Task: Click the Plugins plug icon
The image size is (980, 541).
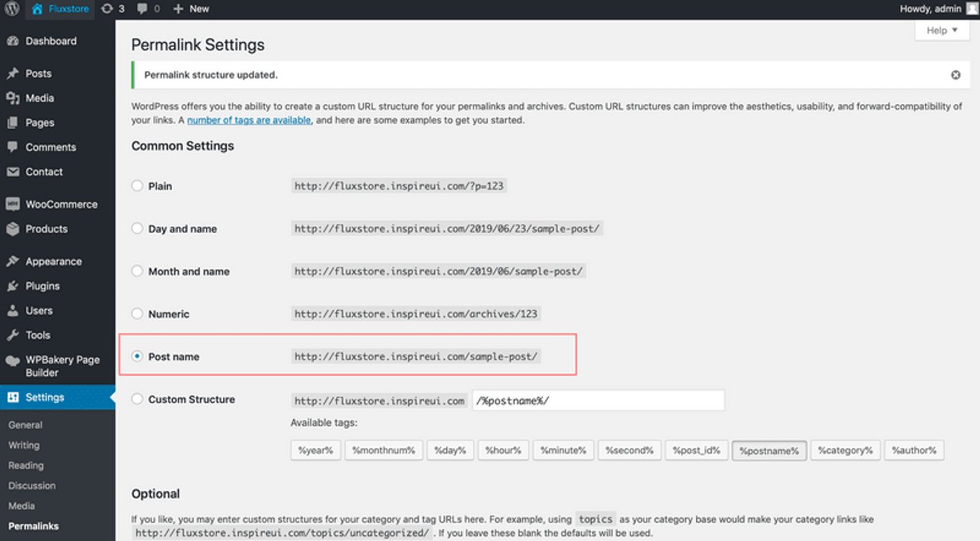Action: 12,286
